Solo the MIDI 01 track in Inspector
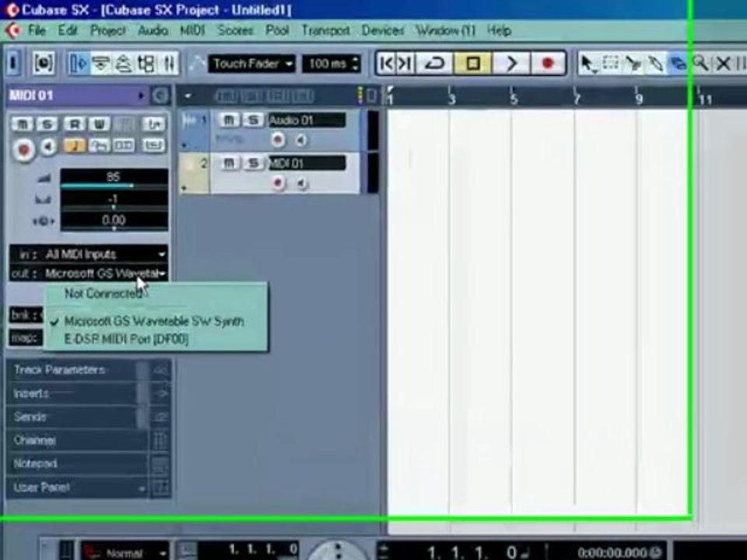 47,124
